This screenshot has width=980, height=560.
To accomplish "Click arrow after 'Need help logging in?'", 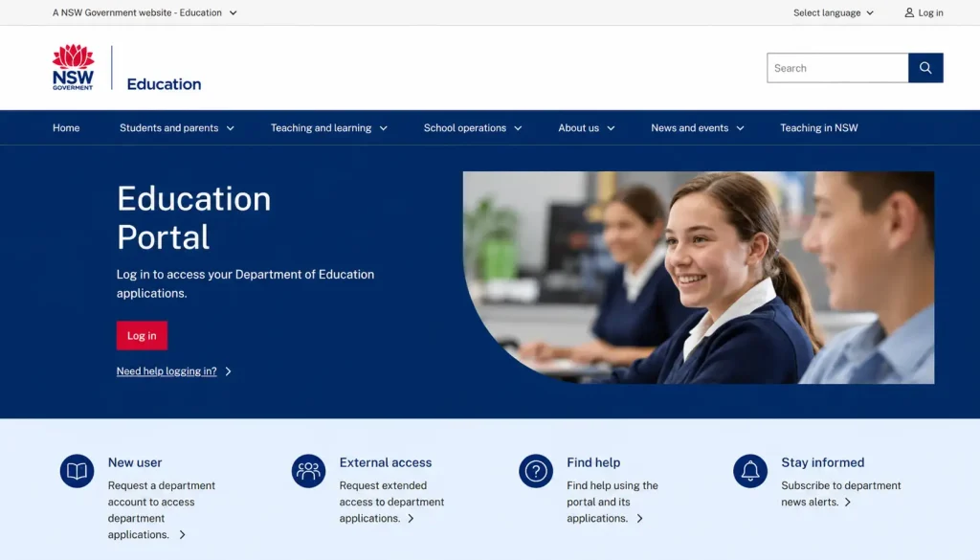I will coord(228,371).
